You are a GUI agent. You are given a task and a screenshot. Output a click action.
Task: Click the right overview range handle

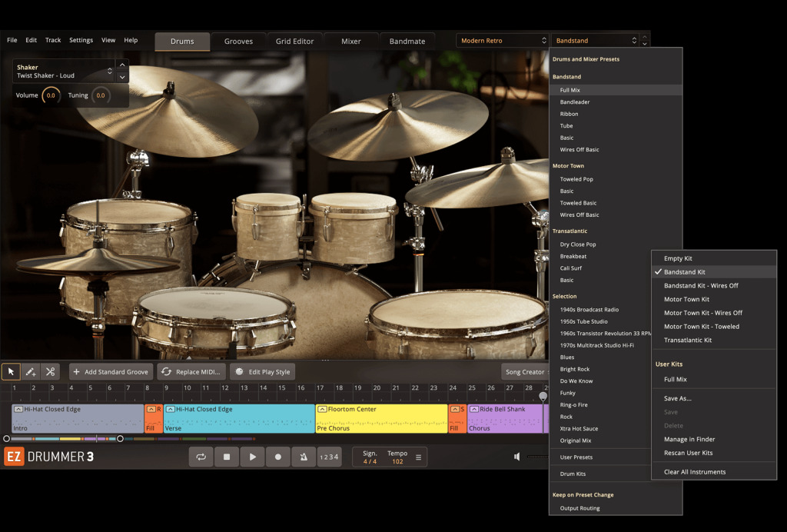[x=120, y=439]
